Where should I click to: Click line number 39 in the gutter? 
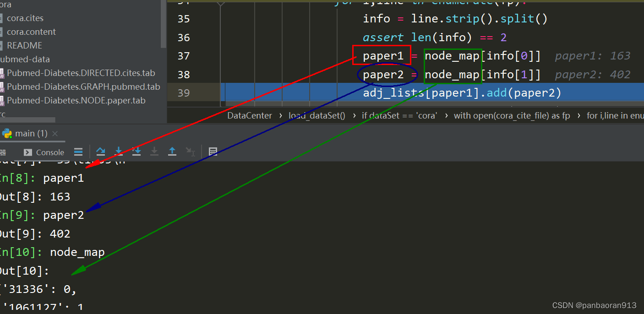[x=183, y=93]
